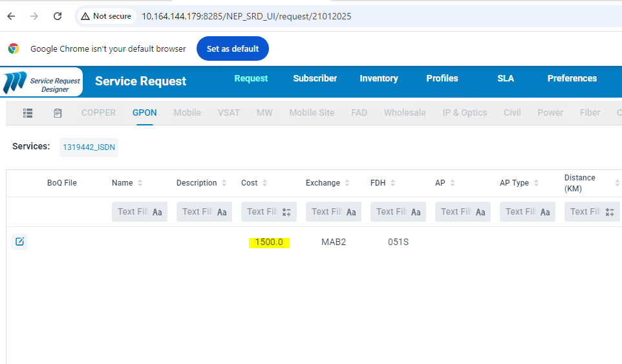Sort Cost column via header arrows

264,183
